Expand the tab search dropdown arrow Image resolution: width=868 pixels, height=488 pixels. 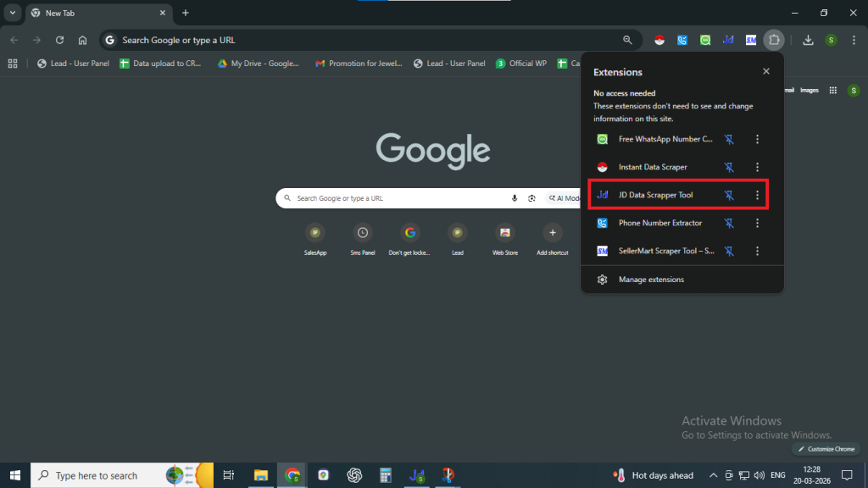pos(13,13)
